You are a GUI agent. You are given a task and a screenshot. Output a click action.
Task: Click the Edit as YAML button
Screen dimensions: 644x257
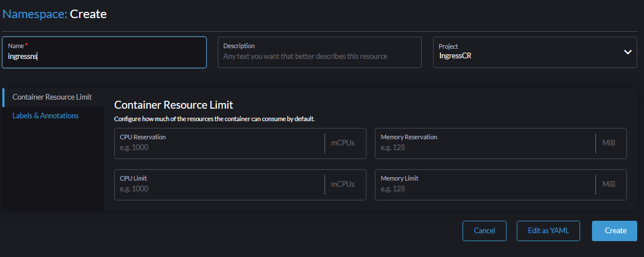[548, 231]
